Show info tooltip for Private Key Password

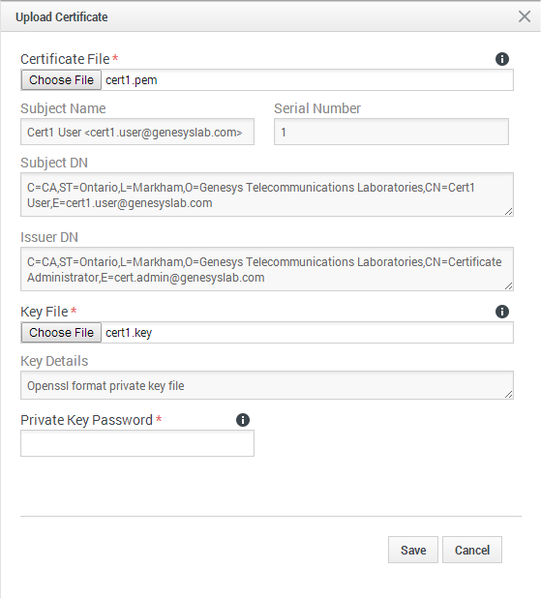coord(243,420)
